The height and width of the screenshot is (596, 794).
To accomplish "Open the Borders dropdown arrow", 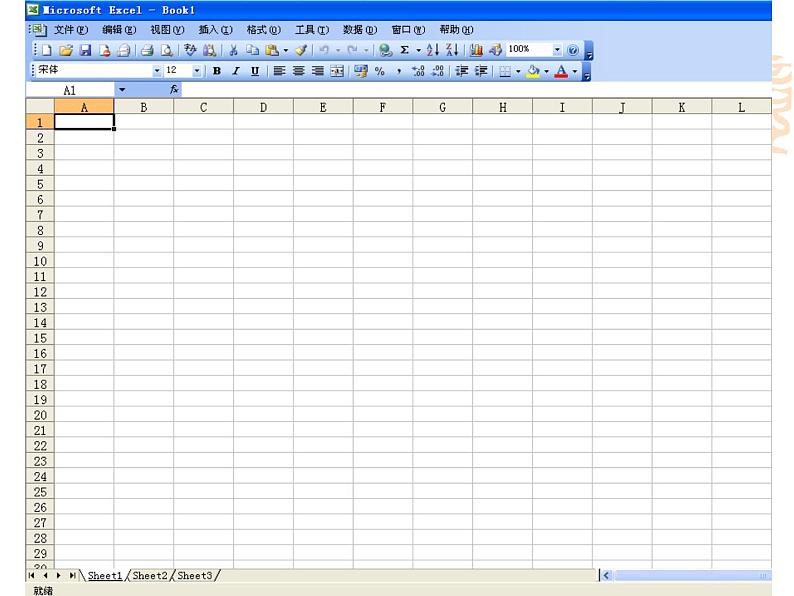I will pos(518,71).
